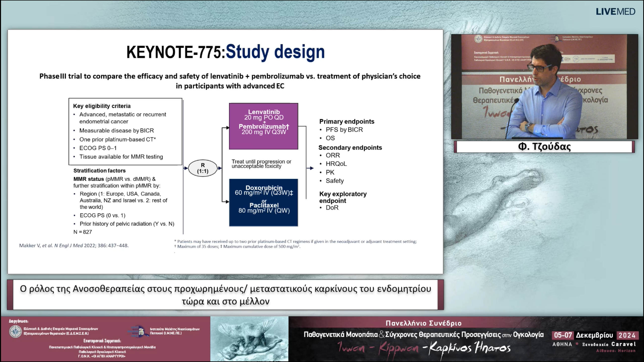This screenshot has width=644, height=362.
Task: Click the speaker name Φ. Τζούδας
Action: pyautogui.click(x=544, y=147)
